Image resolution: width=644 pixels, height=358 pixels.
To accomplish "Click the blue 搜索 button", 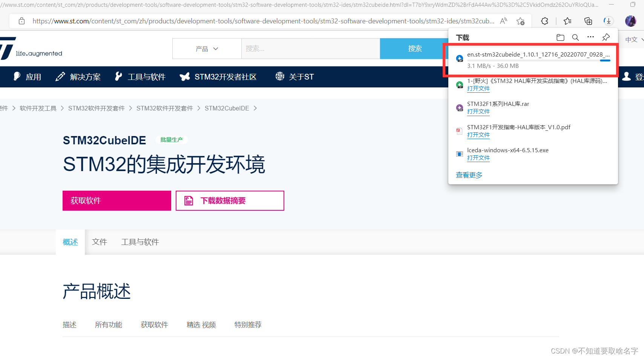I will coord(415,49).
